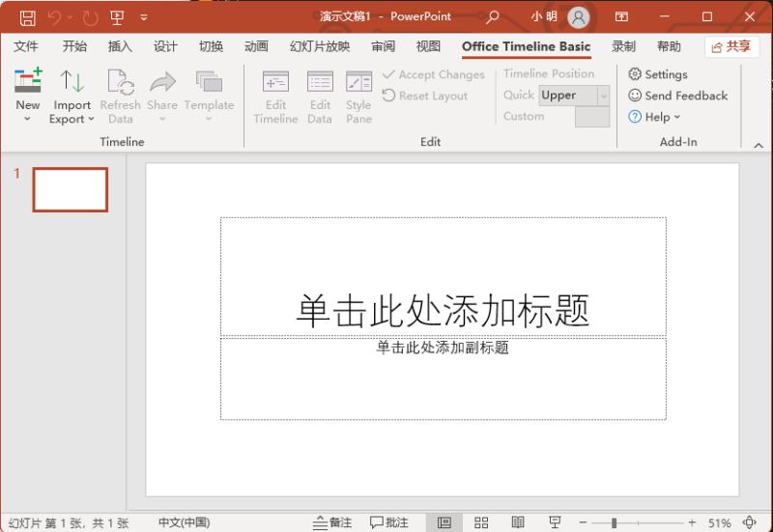
Task: Open the Upper position dropdown
Action: tap(604, 96)
